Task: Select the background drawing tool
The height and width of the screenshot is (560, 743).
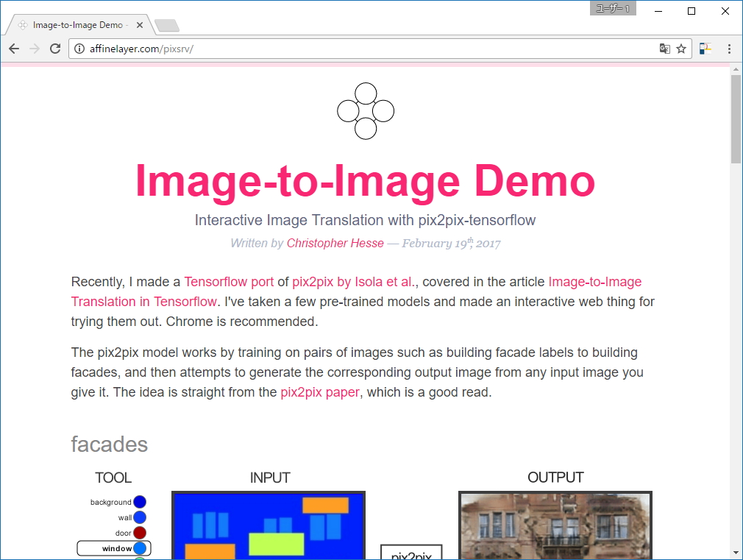Action: 141,501
